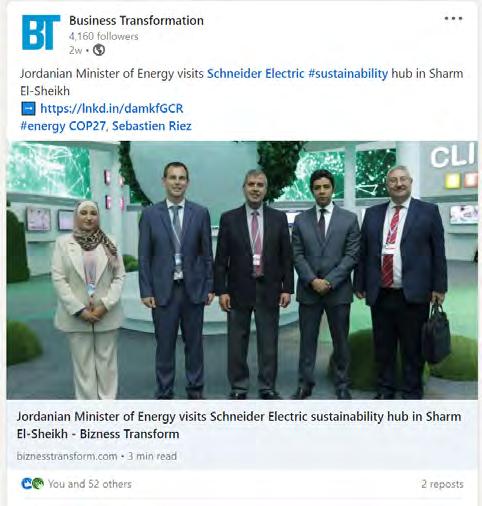
Task: Click the #sustainability hashtag
Action: (348, 73)
